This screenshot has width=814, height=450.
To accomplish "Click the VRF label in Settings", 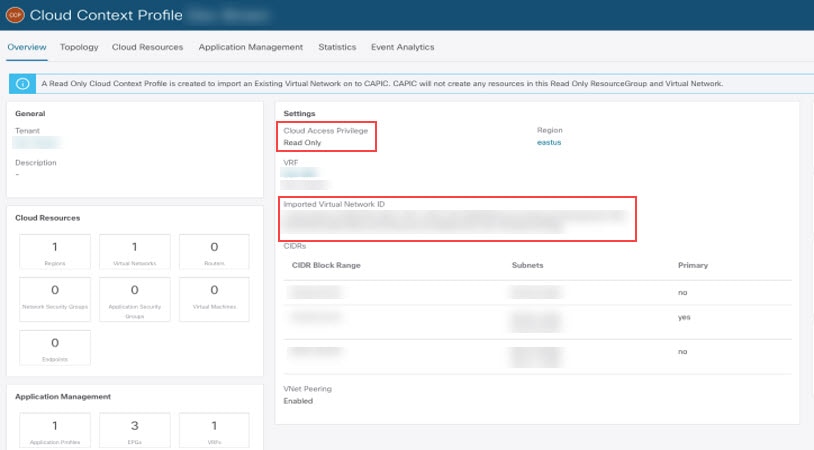I will tap(291, 163).
